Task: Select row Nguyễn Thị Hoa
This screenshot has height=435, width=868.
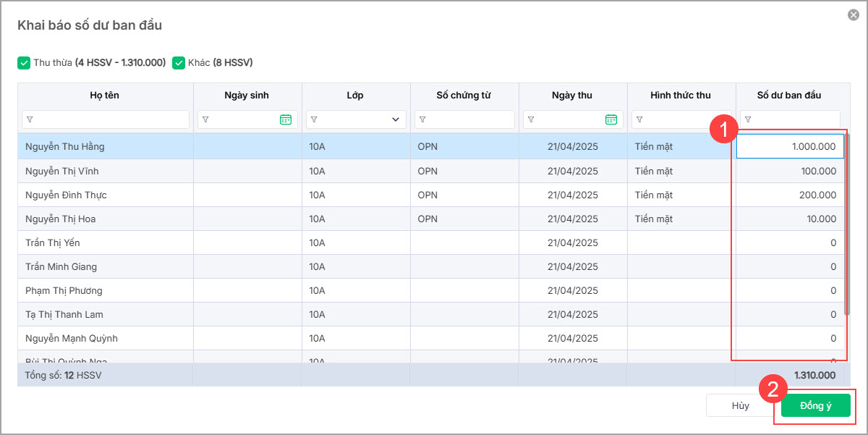Action: [x=431, y=219]
